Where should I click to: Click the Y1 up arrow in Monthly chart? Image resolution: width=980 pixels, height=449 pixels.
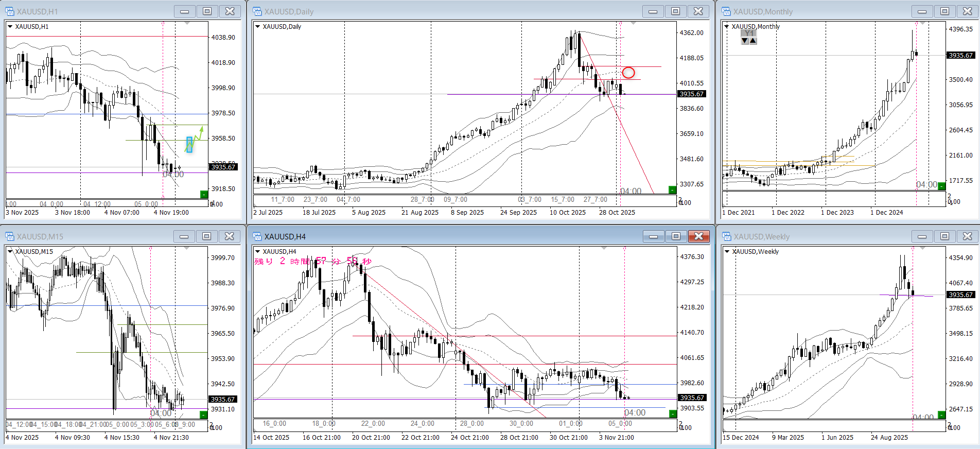pyautogui.click(x=753, y=41)
